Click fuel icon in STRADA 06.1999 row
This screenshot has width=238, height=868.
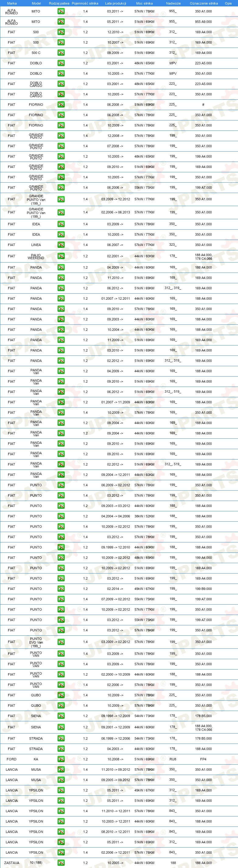[61, 738]
